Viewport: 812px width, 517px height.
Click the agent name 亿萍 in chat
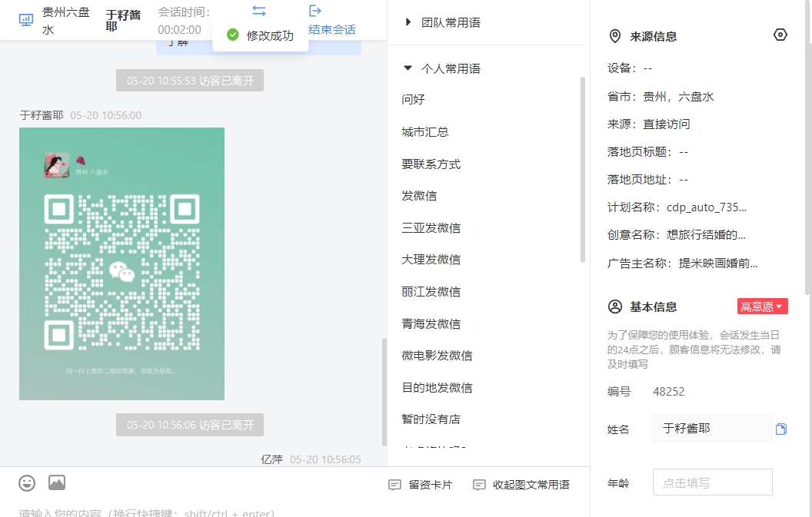click(x=272, y=459)
